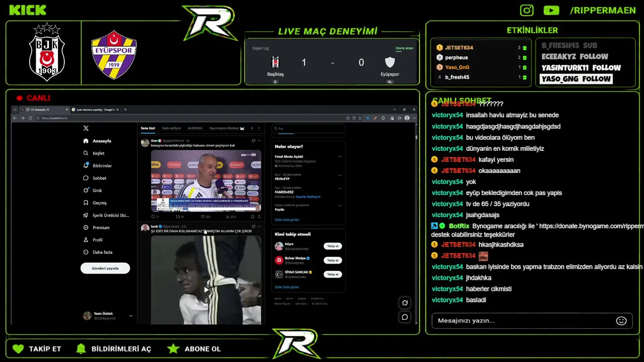644x362 pixels.
Task: Open a new browser tab
Action: tap(125, 110)
